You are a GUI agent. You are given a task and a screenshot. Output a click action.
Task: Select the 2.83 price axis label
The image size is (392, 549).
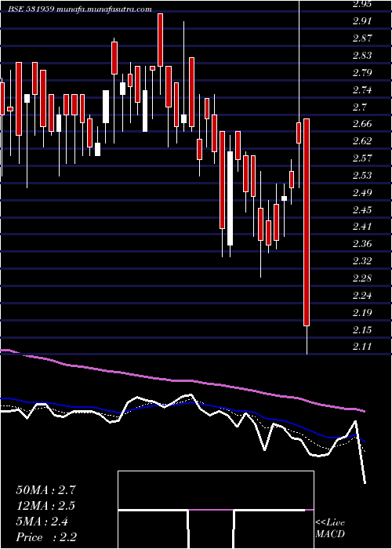tap(362, 56)
